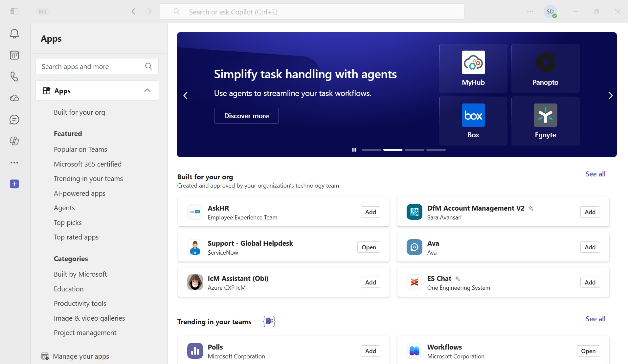
Task: Jump to the first carousel slide indicator
Action: pyautogui.click(x=371, y=150)
